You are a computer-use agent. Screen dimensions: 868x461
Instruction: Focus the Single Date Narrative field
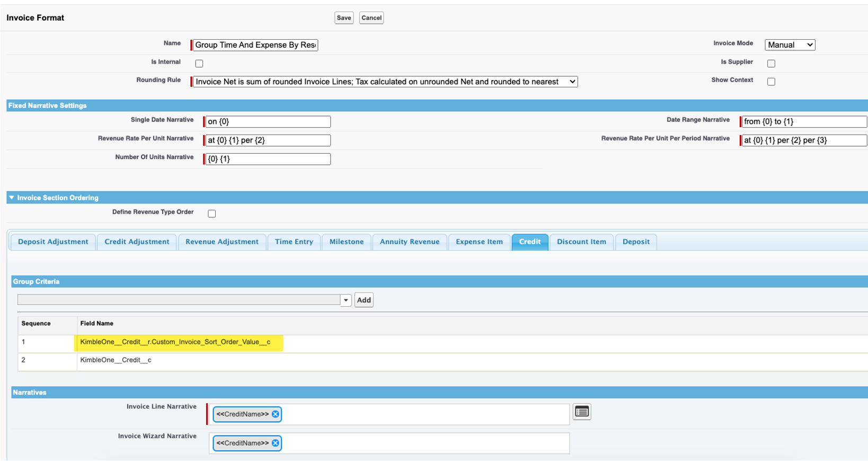tap(268, 122)
